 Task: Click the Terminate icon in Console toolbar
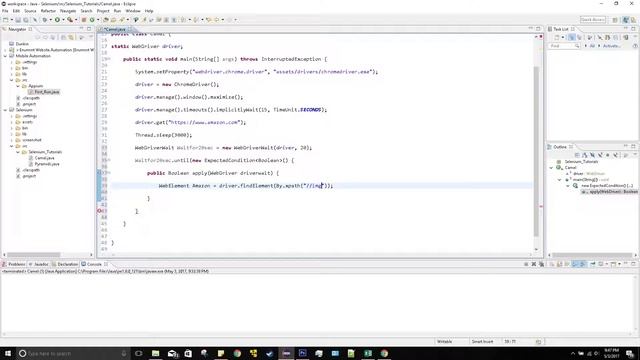click(x=526, y=264)
